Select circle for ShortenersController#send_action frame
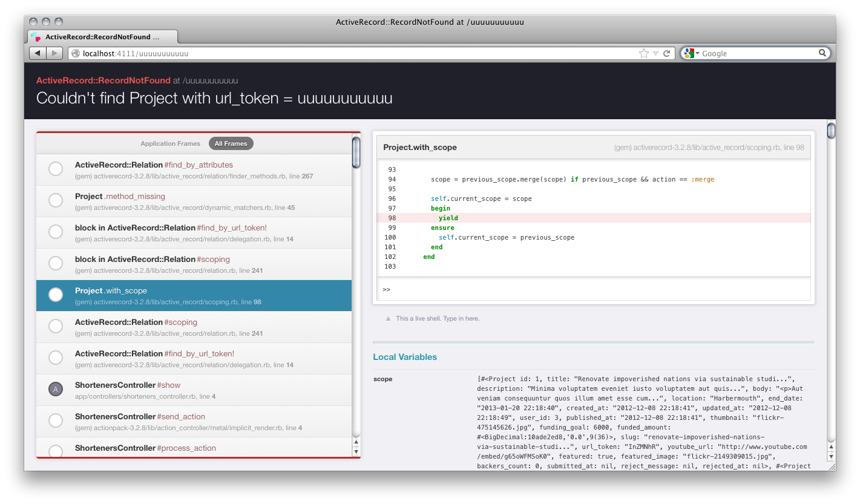The image size is (860, 504). (x=56, y=421)
